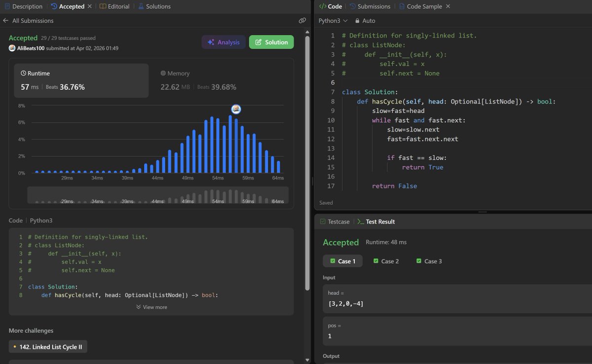
Task: Click the checkbox icon on Testcase tab
Action: click(x=323, y=221)
